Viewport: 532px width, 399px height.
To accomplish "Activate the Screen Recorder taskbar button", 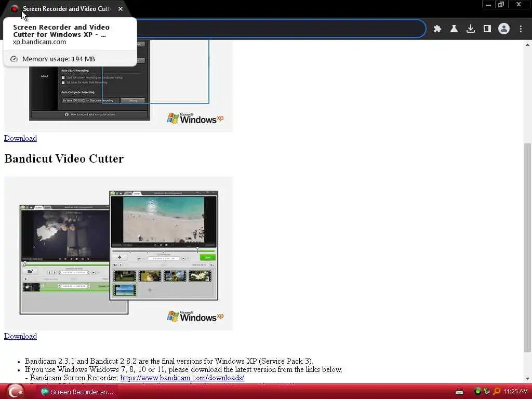I will coord(77,392).
